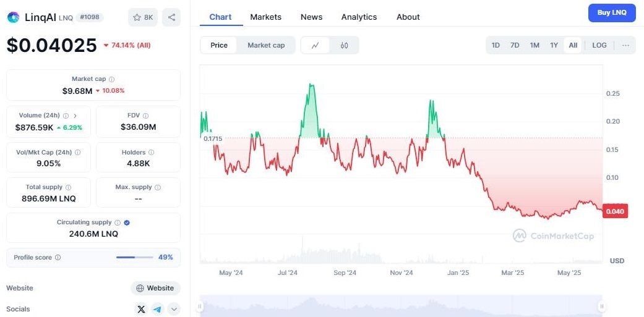
Task: Open Market cap info tooltip icon
Action: click(x=112, y=79)
